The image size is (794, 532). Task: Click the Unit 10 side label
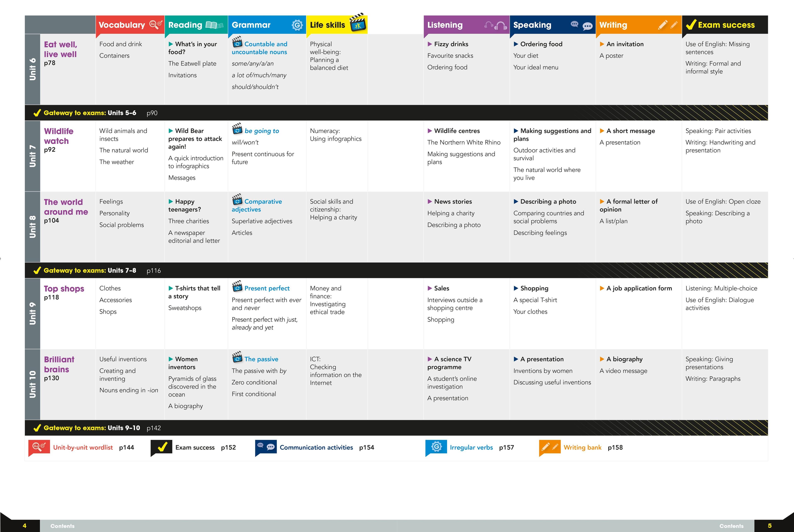[33, 384]
